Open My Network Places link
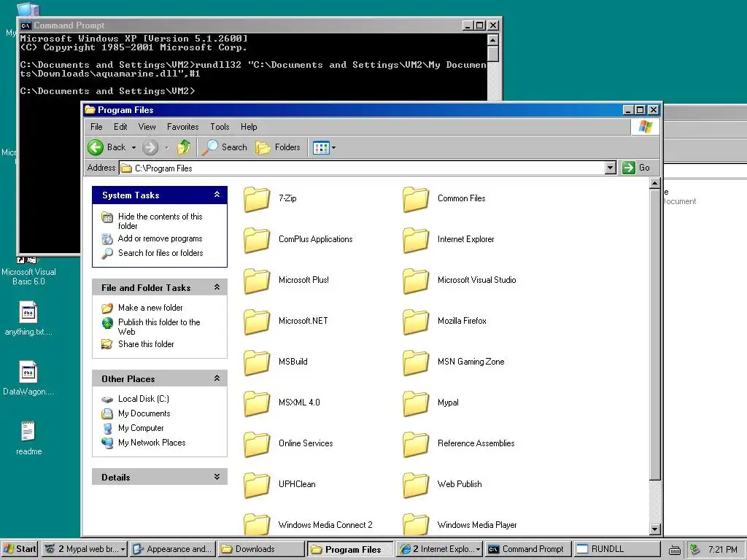 (152, 443)
